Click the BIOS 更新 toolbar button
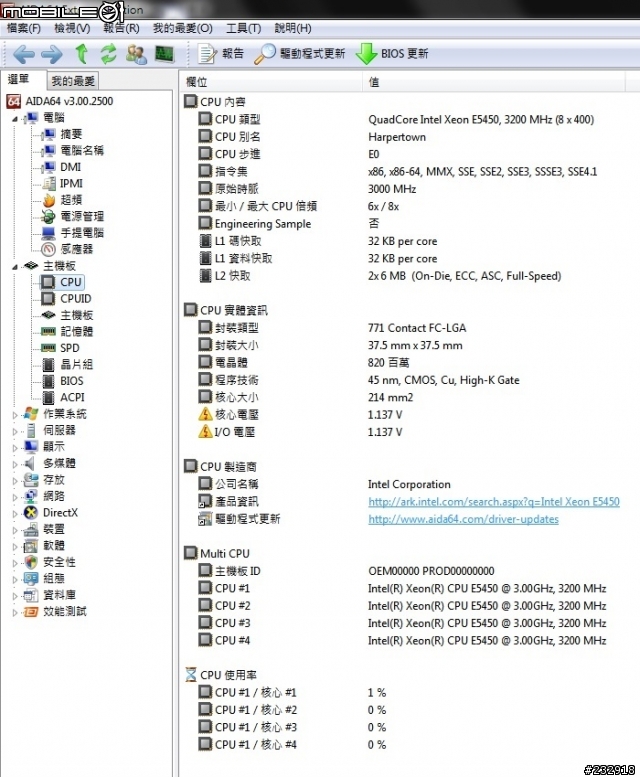 (392, 54)
